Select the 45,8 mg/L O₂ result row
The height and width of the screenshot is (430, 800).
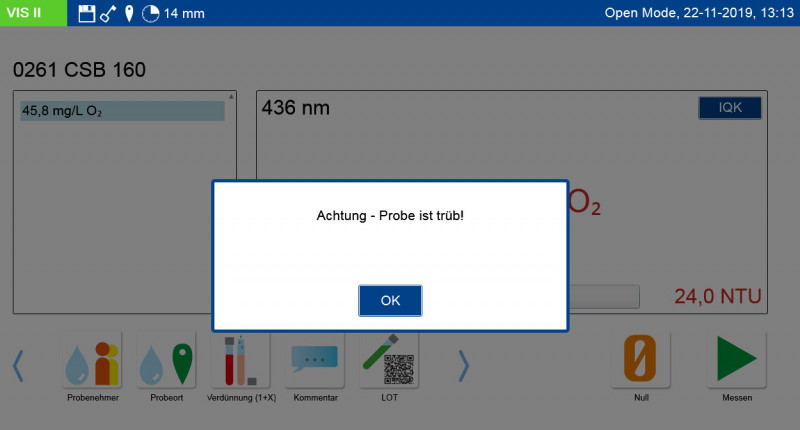[122, 111]
